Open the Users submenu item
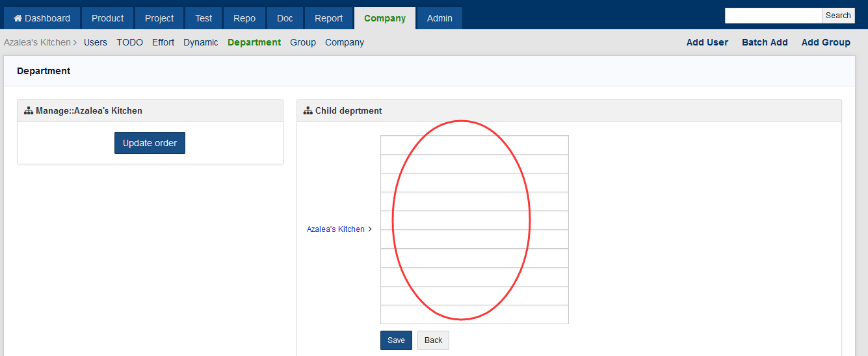Viewport: 868px width, 356px height. pos(96,42)
